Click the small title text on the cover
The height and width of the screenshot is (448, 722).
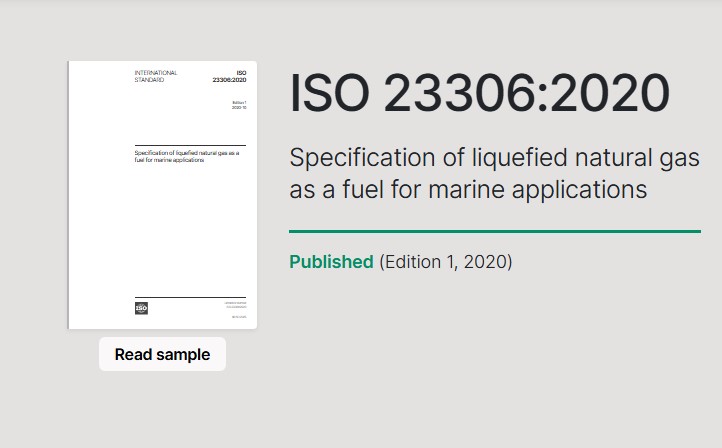click(x=186, y=156)
